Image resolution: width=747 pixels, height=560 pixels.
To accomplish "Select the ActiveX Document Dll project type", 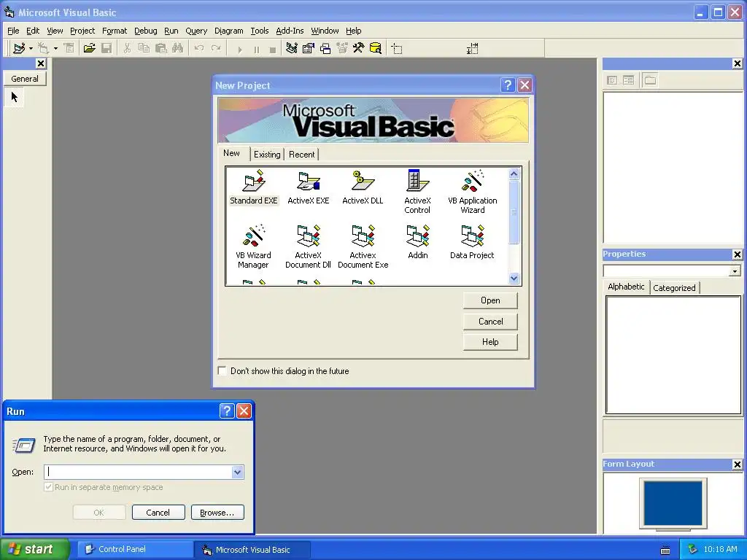I will (309, 246).
